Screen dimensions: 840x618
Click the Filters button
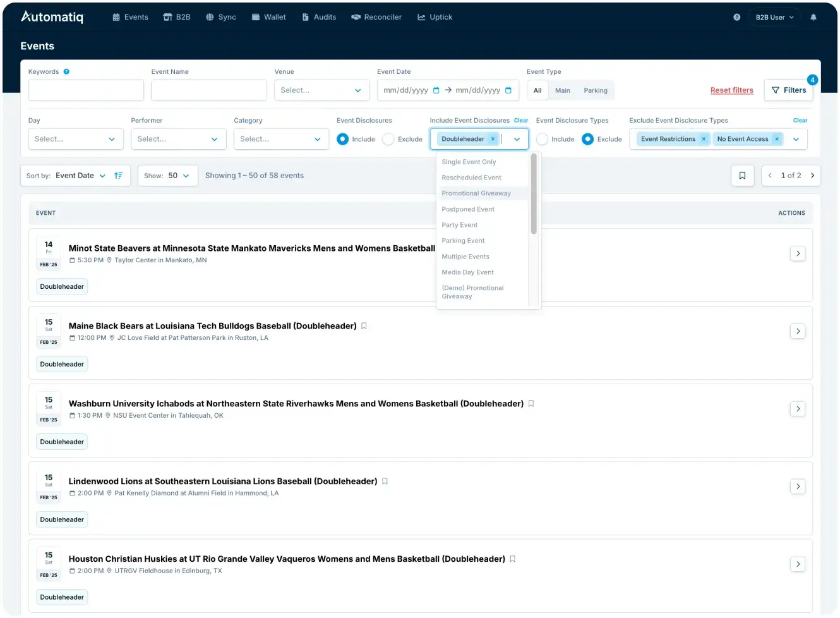tap(788, 90)
